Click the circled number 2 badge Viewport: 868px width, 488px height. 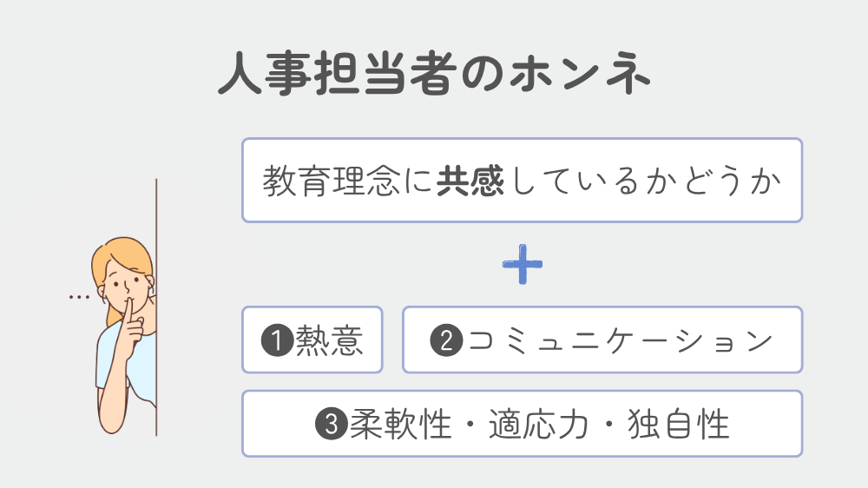coord(446,340)
